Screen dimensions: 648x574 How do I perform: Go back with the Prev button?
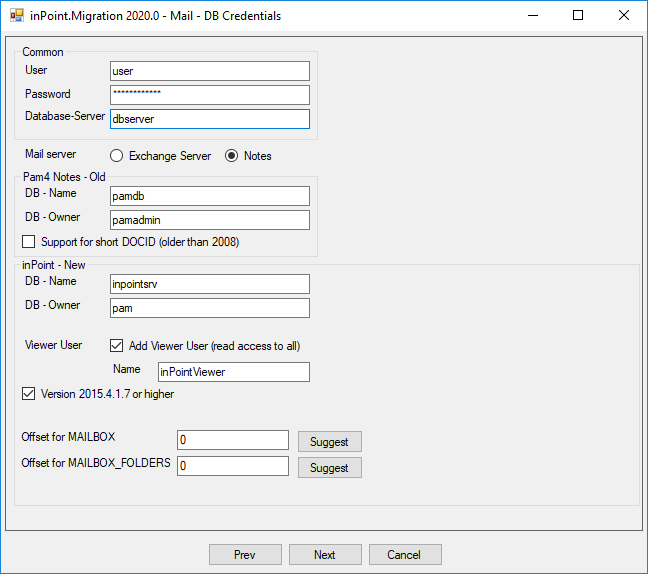[245, 555]
